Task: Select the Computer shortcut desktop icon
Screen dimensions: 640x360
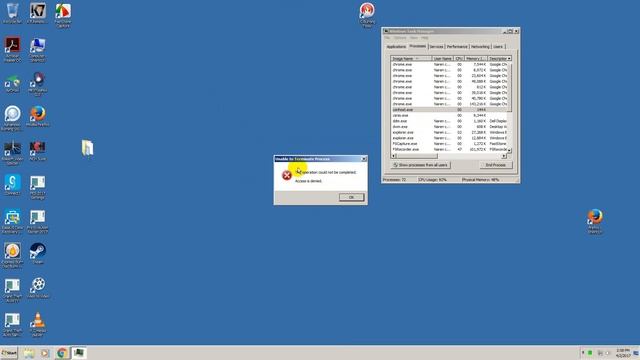Action: click(x=38, y=50)
